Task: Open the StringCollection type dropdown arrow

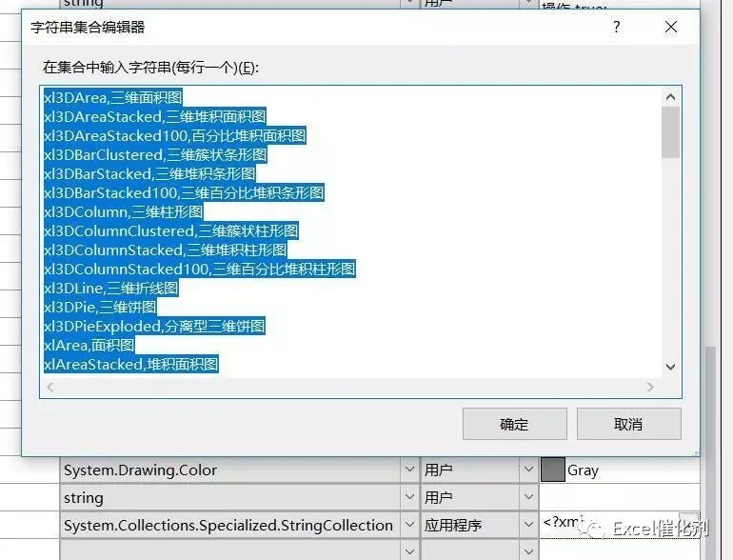Action: point(409,525)
